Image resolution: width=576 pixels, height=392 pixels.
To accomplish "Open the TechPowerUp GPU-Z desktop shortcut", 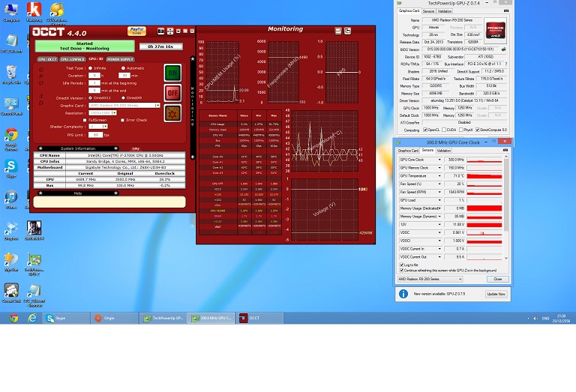I will coord(34,265).
